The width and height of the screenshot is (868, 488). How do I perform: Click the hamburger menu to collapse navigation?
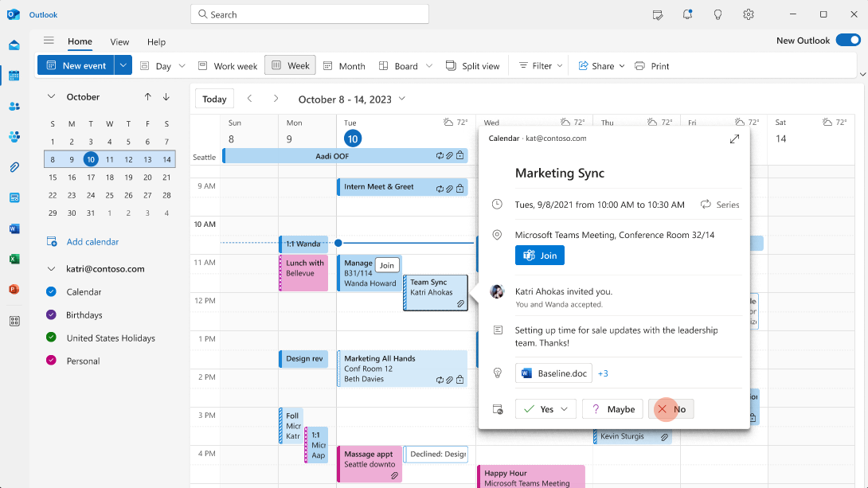click(49, 41)
